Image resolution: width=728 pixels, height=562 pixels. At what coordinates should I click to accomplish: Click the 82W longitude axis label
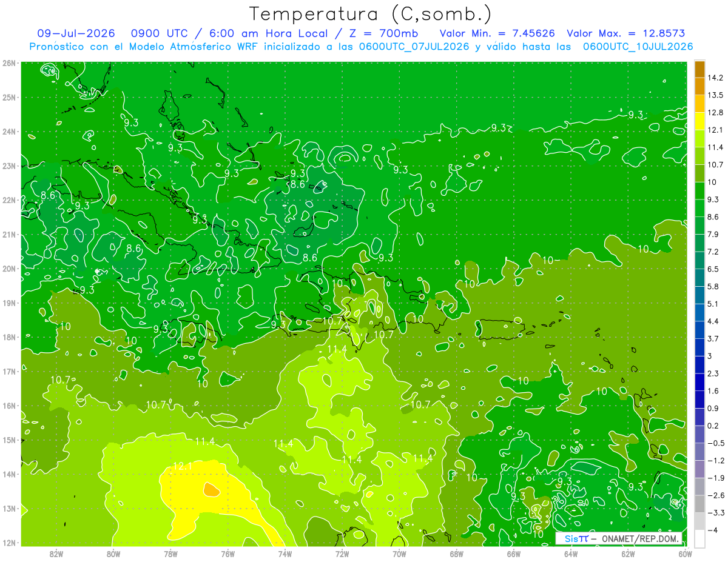click(x=56, y=554)
